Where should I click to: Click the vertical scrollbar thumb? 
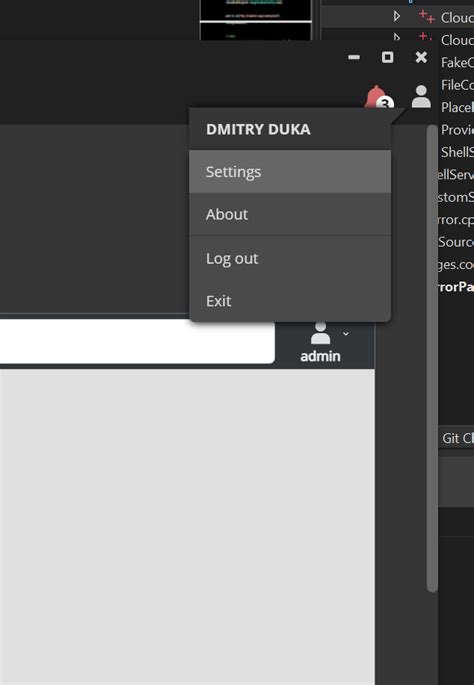point(432,358)
